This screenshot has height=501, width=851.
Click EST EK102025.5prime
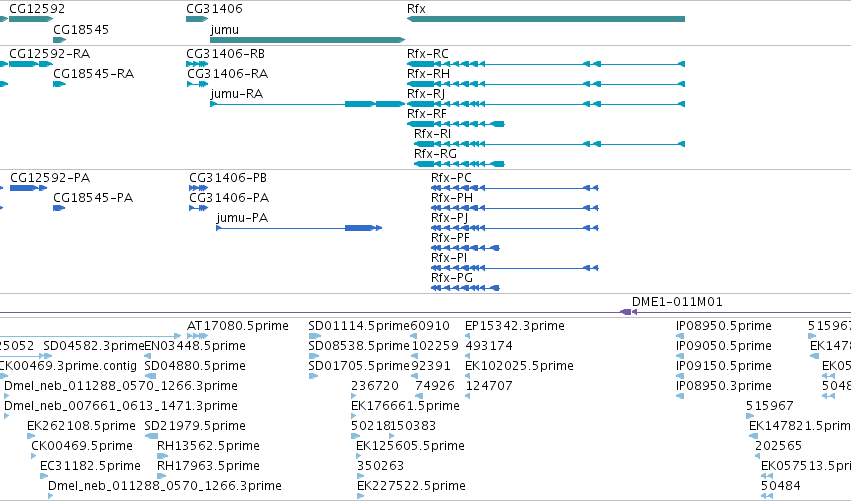[519, 366]
